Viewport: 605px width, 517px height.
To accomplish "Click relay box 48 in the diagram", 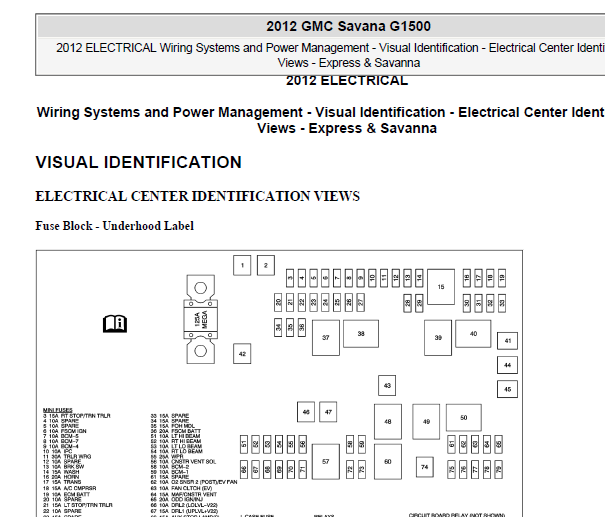I will [388, 422].
